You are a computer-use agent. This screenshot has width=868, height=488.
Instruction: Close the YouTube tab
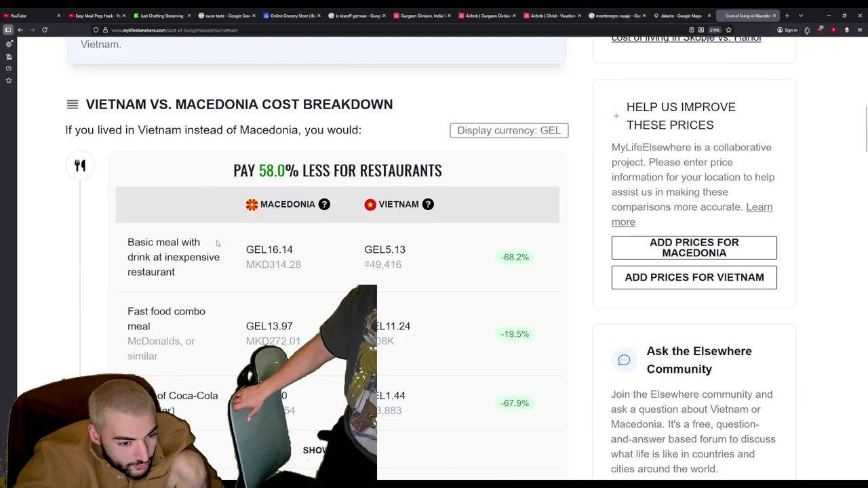tap(58, 16)
